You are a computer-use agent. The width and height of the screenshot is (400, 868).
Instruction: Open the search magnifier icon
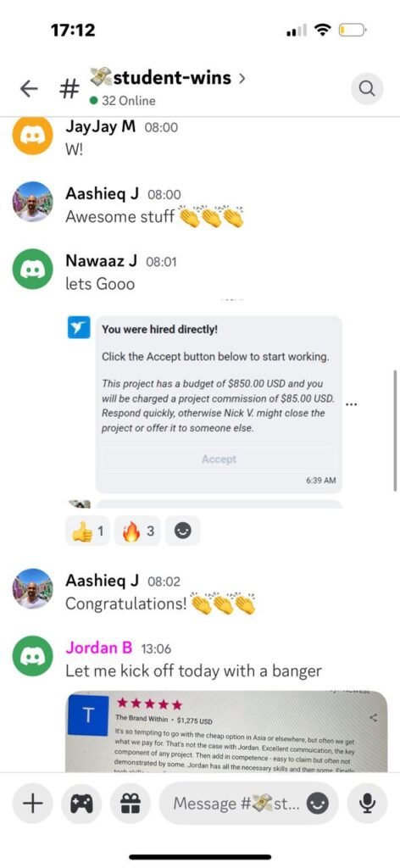367,88
